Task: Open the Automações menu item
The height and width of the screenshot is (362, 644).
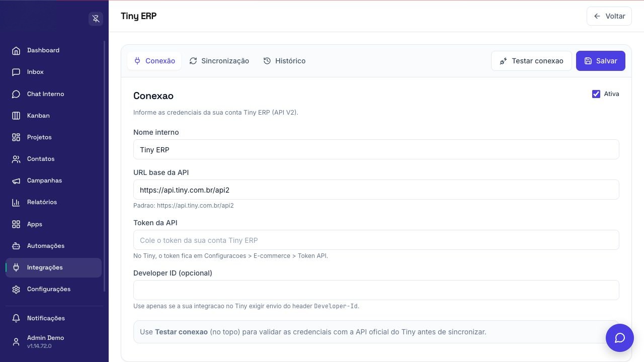Action: pos(53,246)
